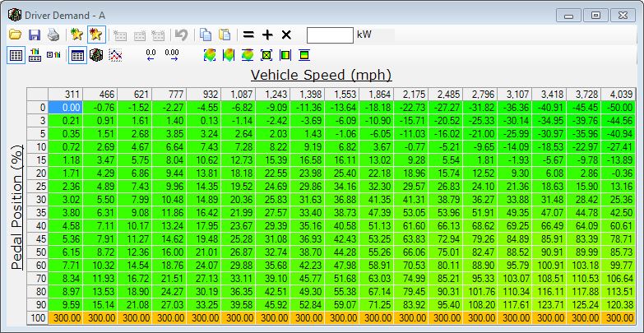
Task: Click the first star favorite icon
Action: click(76, 35)
